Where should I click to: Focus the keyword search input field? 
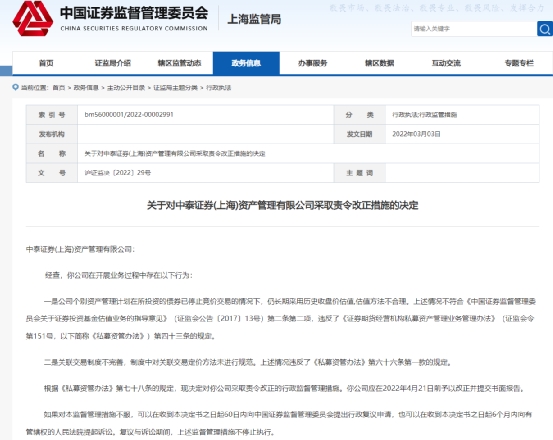click(x=474, y=29)
